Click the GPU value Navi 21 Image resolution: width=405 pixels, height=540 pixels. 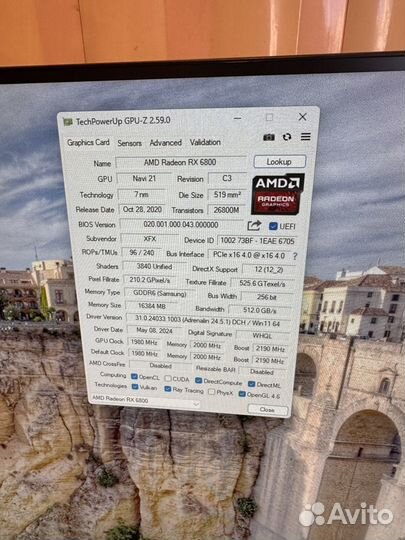coord(144,178)
